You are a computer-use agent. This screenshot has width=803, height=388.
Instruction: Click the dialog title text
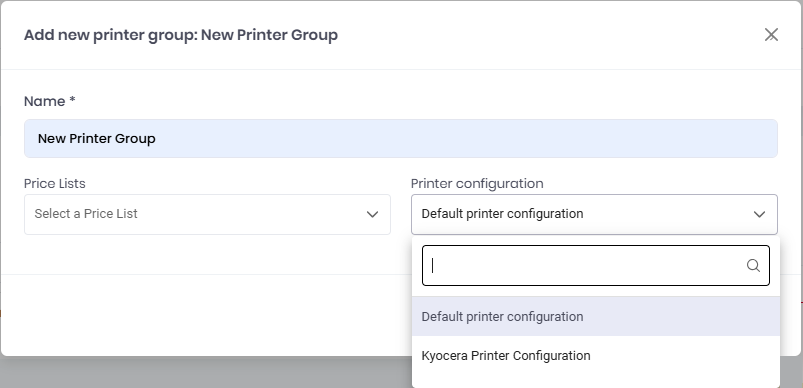click(181, 35)
